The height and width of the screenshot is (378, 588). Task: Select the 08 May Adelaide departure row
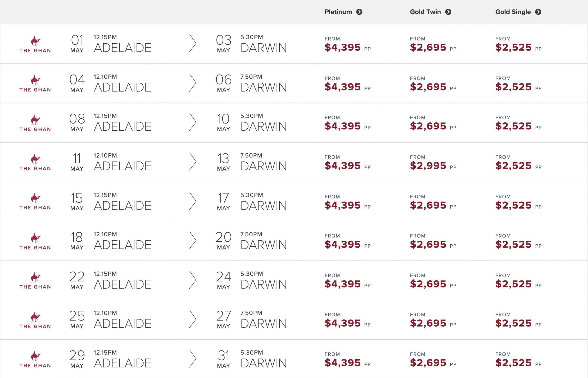(x=122, y=126)
